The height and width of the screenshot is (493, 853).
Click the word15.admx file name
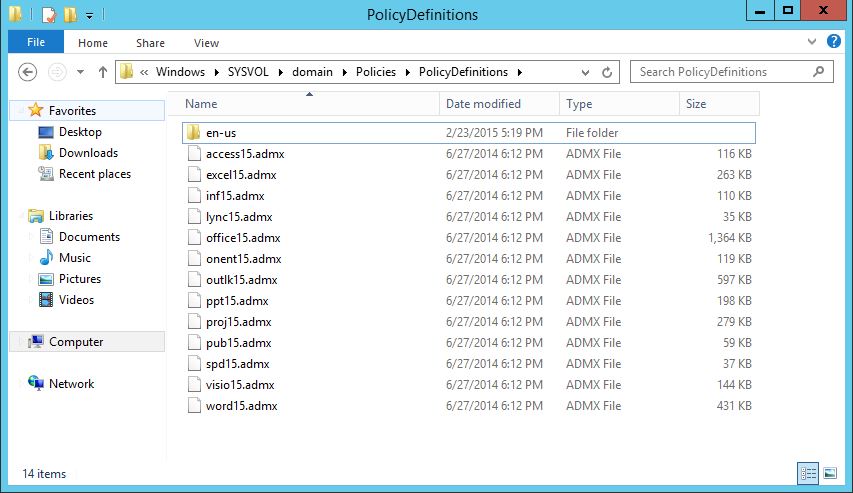(242, 406)
